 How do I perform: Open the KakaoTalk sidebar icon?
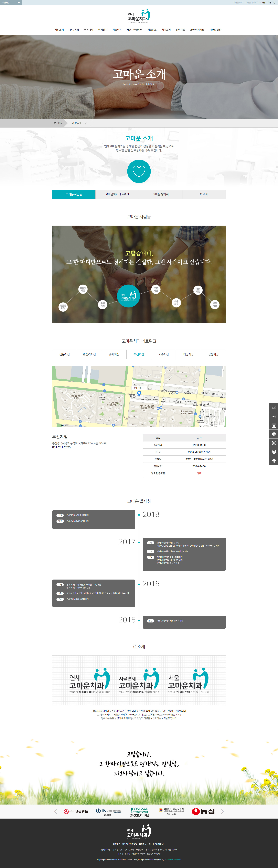274,434
